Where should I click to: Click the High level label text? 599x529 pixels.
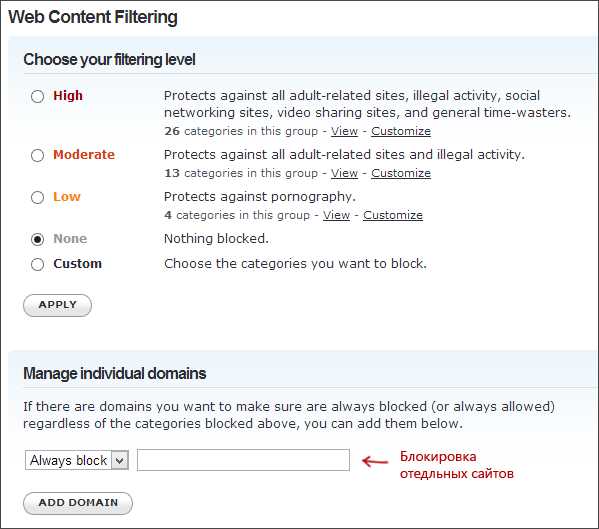(x=68, y=95)
